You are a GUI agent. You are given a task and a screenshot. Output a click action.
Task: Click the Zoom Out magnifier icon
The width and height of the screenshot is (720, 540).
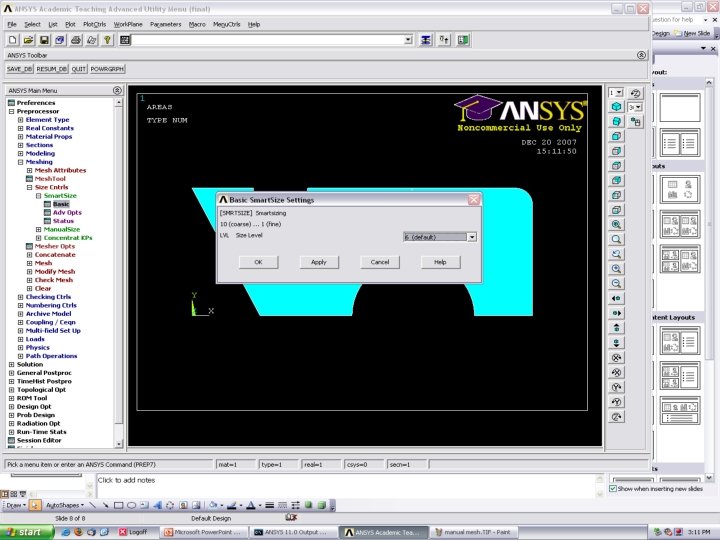tap(617, 283)
